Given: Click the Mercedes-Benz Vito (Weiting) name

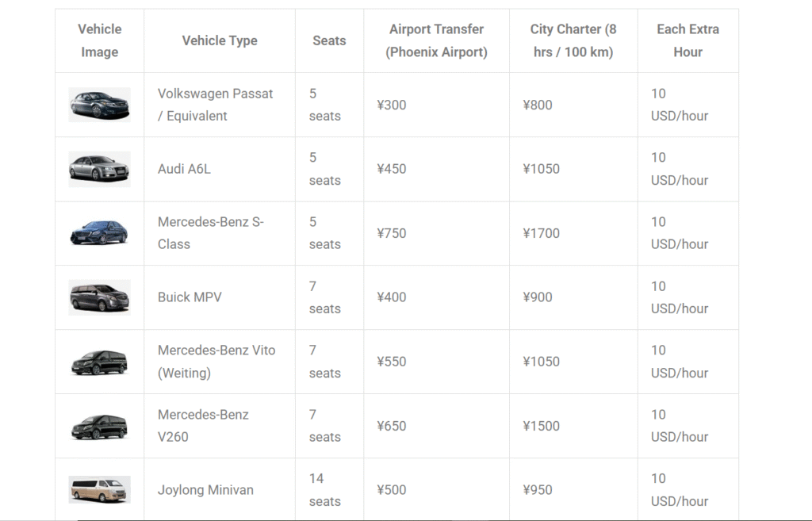Looking at the screenshot, I should [x=216, y=362].
